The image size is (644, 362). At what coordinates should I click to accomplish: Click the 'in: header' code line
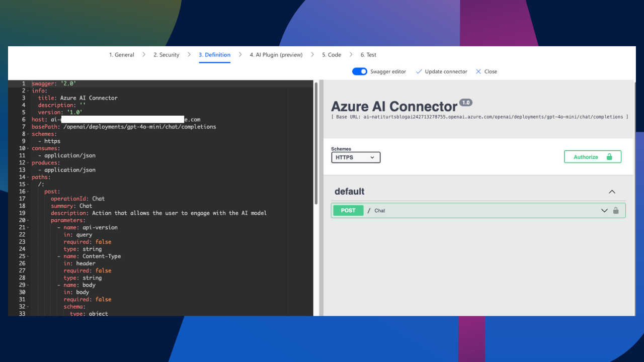[x=79, y=263]
